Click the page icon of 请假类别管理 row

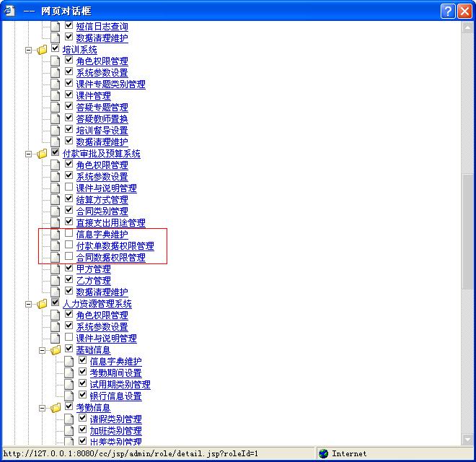coord(69,419)
